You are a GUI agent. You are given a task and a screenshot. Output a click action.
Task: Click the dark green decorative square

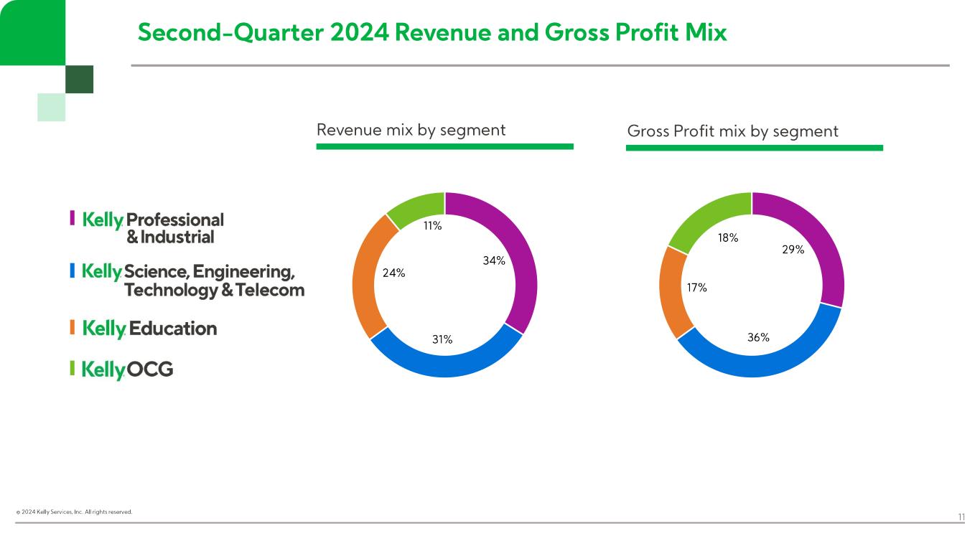(79, 79)
